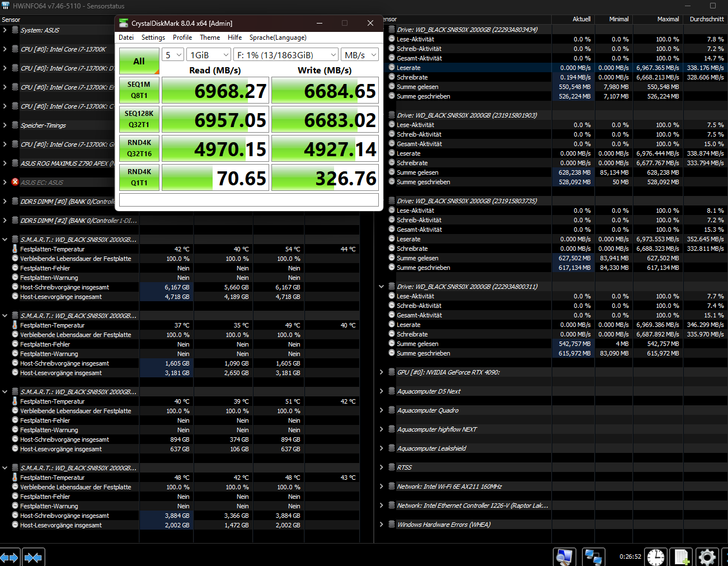Viewport: 728px width, 566px height.
Task: Open the Theme menu in CrystalDiskMark
Action: point(210,38)
